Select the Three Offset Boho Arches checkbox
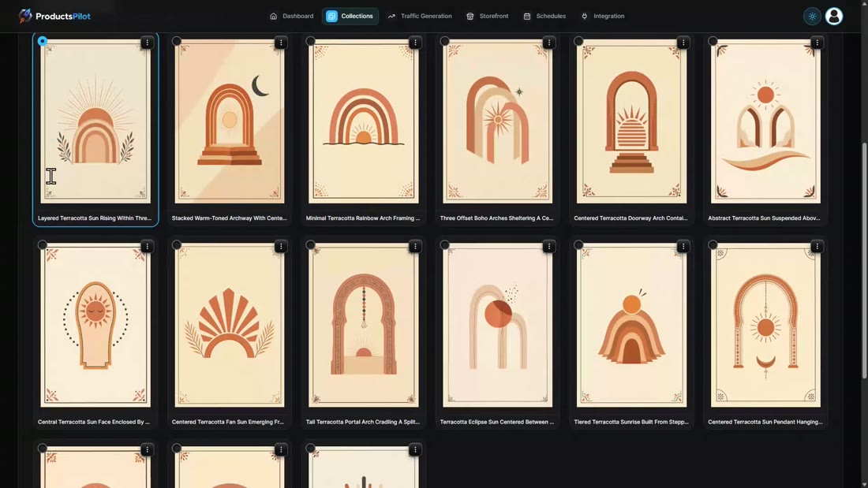Screen dimensions: 868x488 444,41
